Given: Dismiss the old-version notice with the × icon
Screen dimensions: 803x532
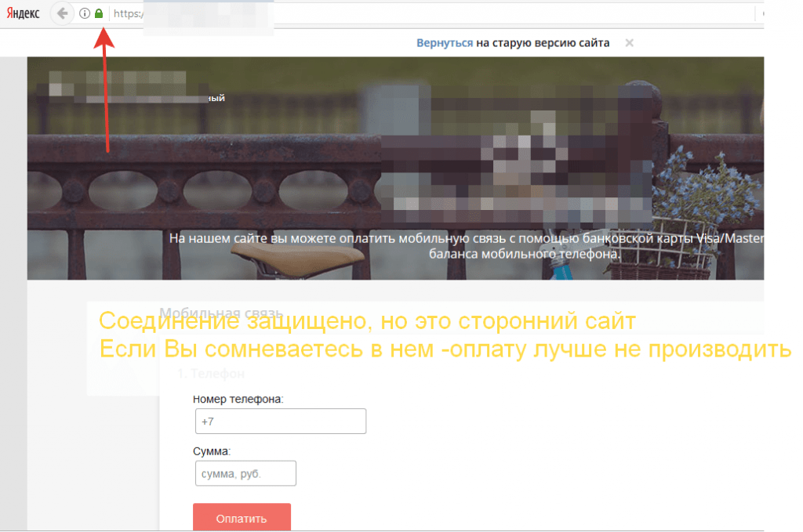Looking at the screenshot, I should point(629,43).
